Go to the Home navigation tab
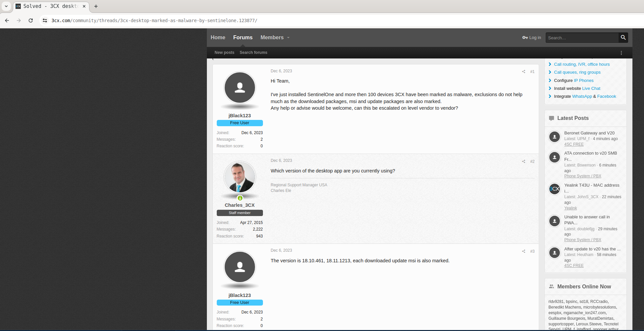 [x=218, y=38]
